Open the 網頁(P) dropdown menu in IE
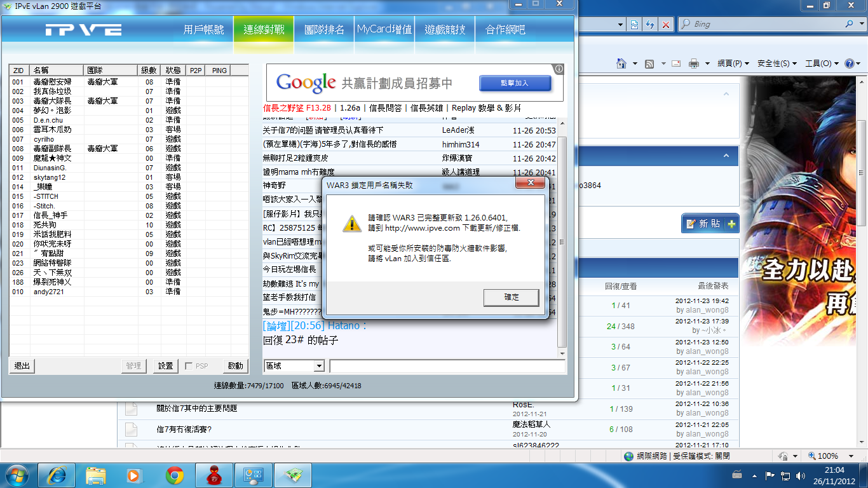This screenshot has width=868, height=488. [733, 64]
